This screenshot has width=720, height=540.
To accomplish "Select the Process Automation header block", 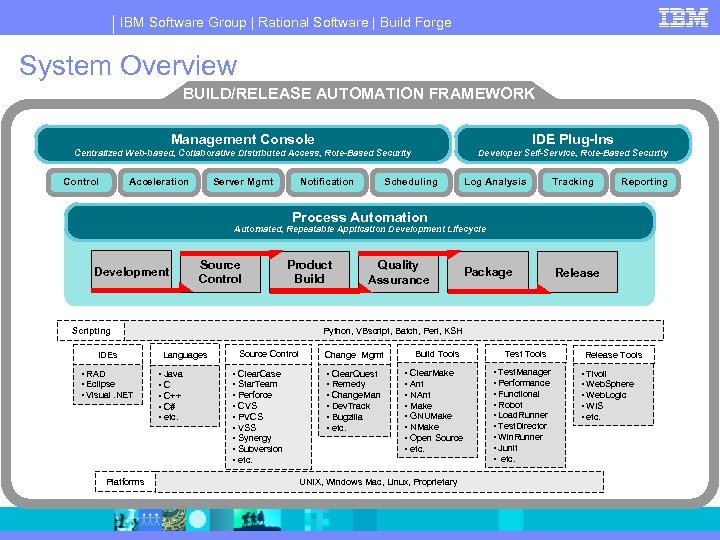I will [360, 222].
